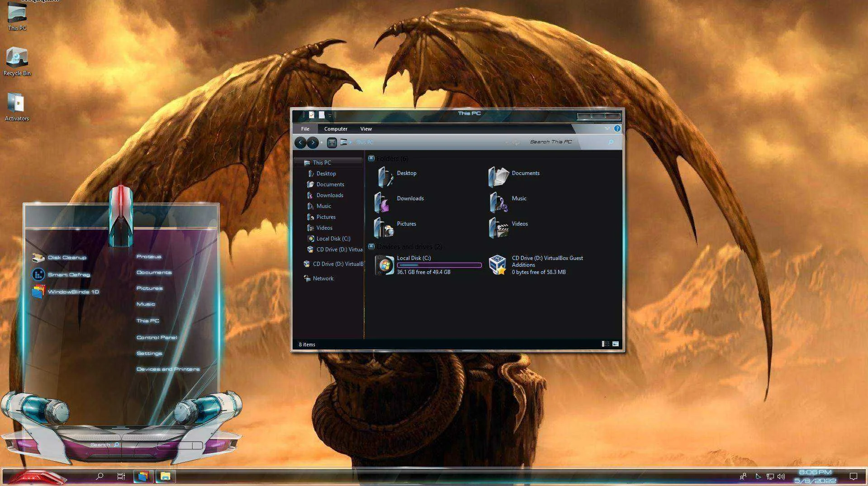Click the taskbar Search magnifier icon
Screen dimensions: 868x486
100,476
